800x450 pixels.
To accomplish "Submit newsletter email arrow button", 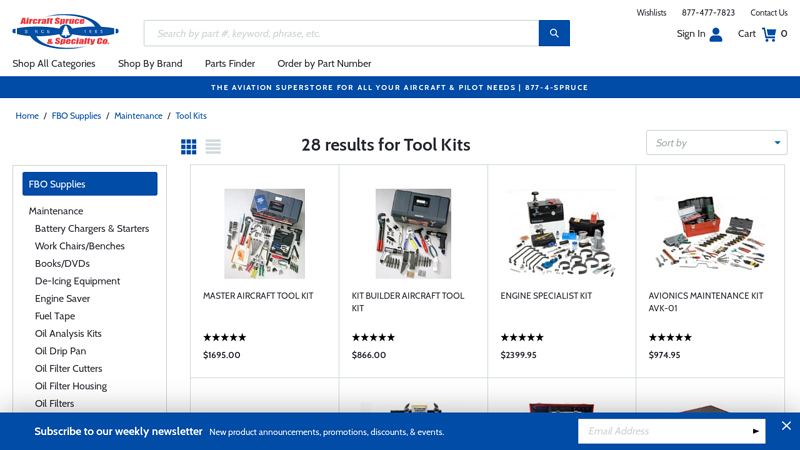I will click(756, 431).
